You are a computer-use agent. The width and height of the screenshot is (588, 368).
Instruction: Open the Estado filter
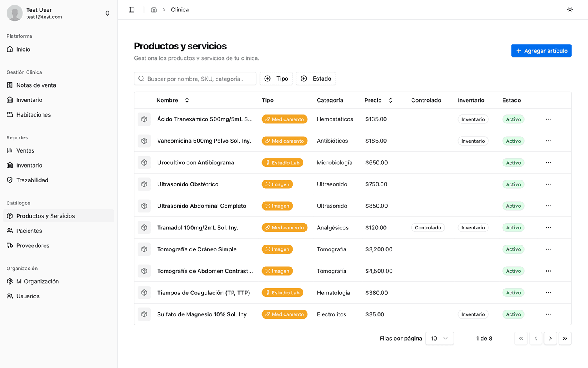[316, 79]
